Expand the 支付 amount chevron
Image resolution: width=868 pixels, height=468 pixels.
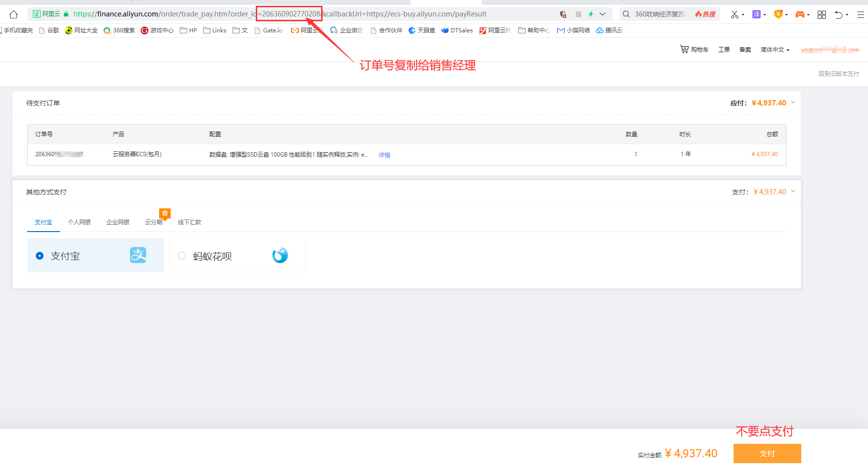[793, 191]
